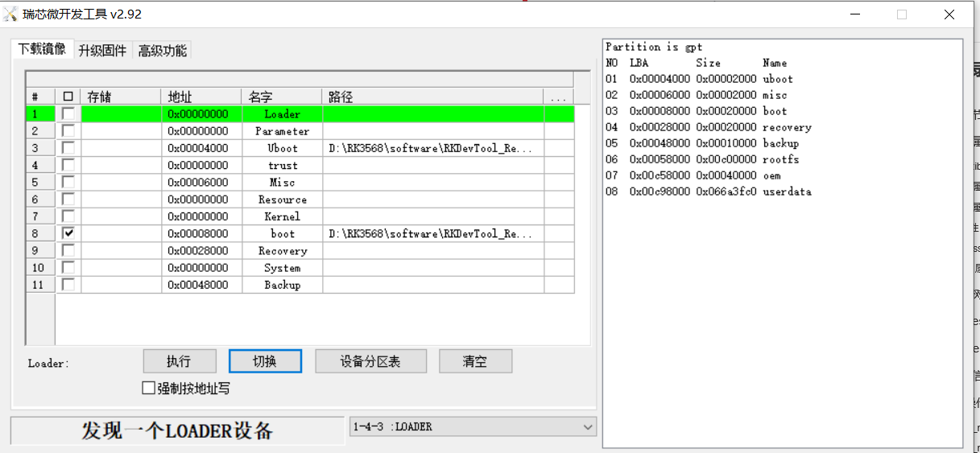Check the Loader row checkbox
The height and width of the screenshot is (453, 980).
point(68,113)
